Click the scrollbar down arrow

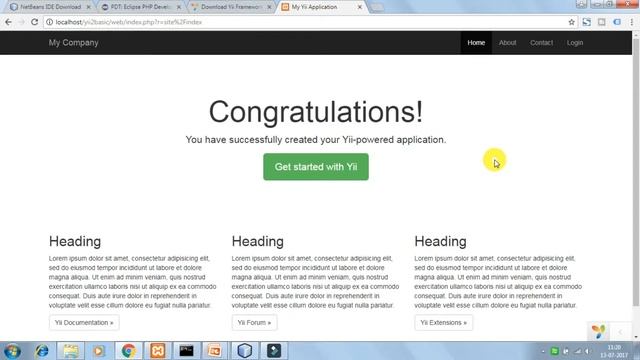tap(636, 337)
